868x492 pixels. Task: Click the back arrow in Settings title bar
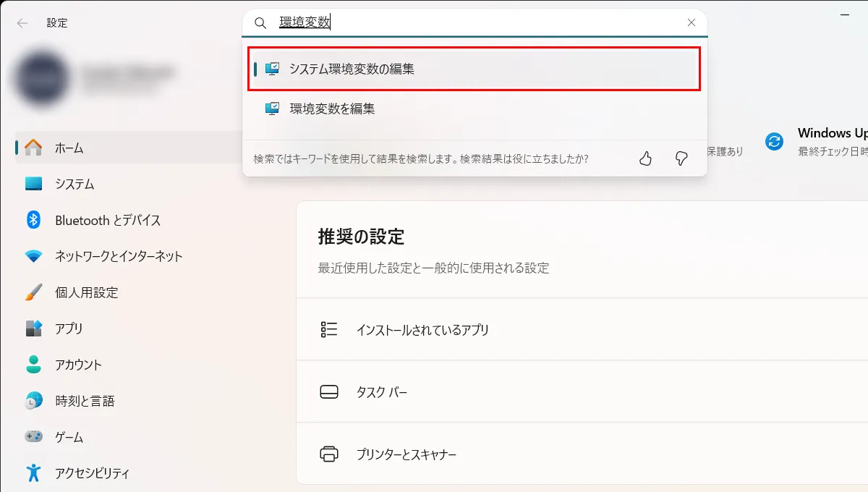[x=22, y=23]
